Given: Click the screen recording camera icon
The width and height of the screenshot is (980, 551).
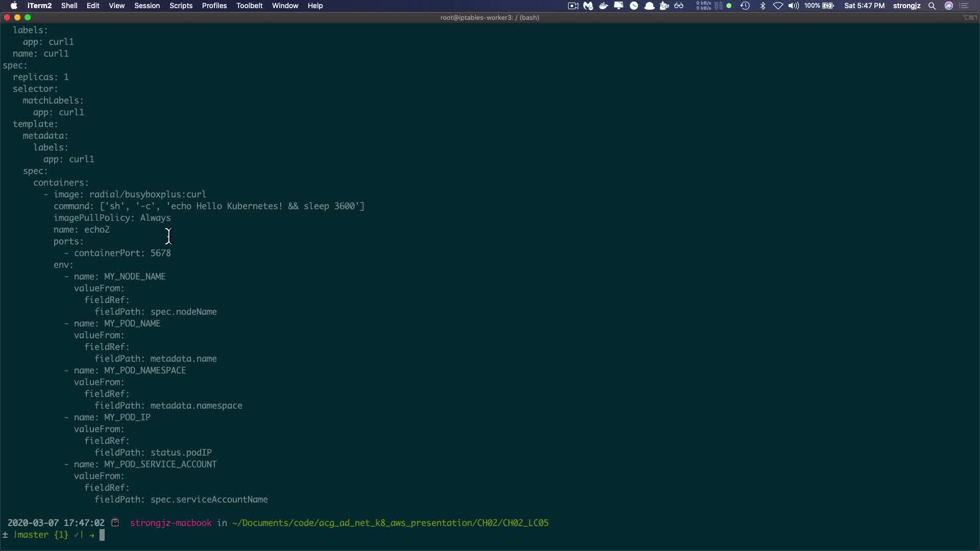Looking at the screenshot, I should click(573, 6).
